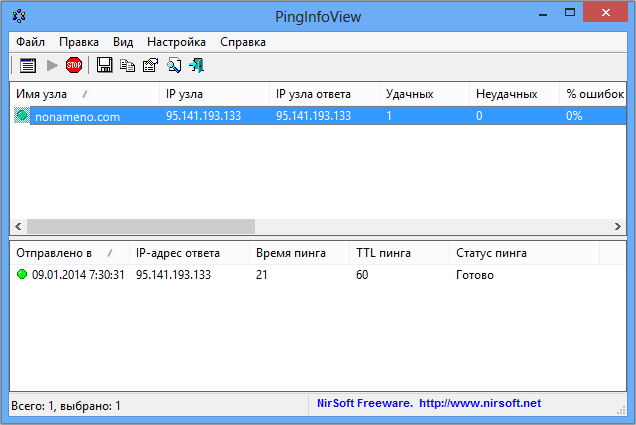Click the 0% error percentage cell
The height and width of the screenshot is (425, 636).
[x=574, y=116]
